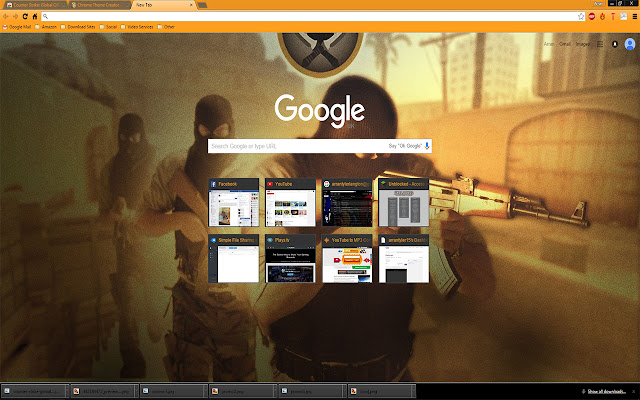Open the Social bookmarks folder
This screenshot has width=640, height=400.
pyautogui.click(x=108, y=27)
